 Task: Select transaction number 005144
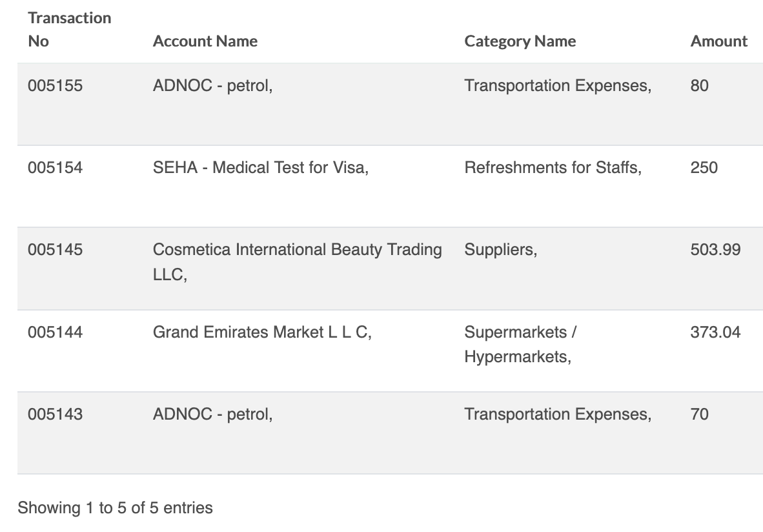pos(55,332)
